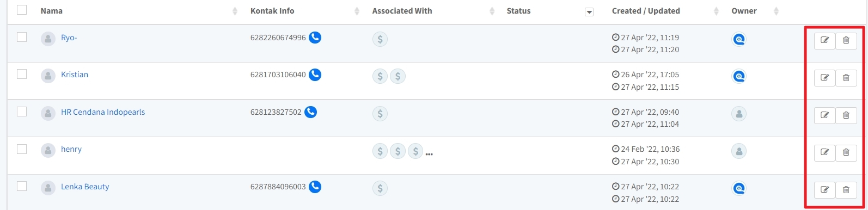The height and width of the screenshot is (210, 868).
Task: Click the phone icon next to 6282260674996
Action: tap(315, 38)
